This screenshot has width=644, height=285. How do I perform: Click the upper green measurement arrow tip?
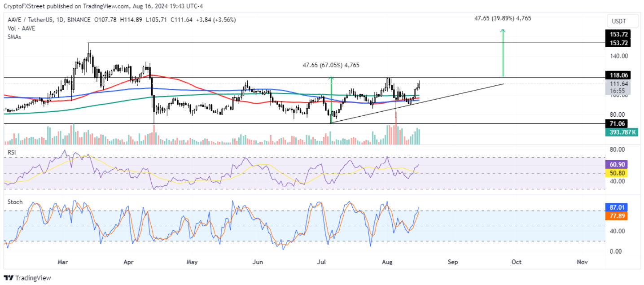(503, 31)
